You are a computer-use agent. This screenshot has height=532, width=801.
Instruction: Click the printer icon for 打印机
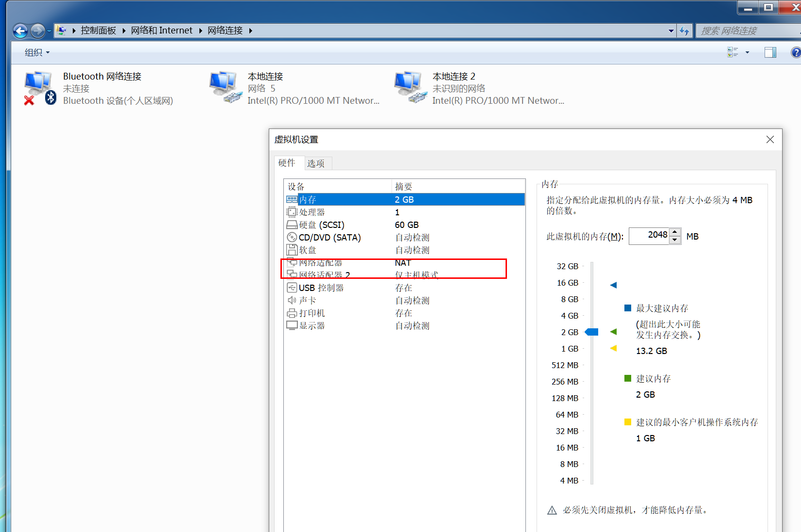pyautogui.click(x=292, y=313)
